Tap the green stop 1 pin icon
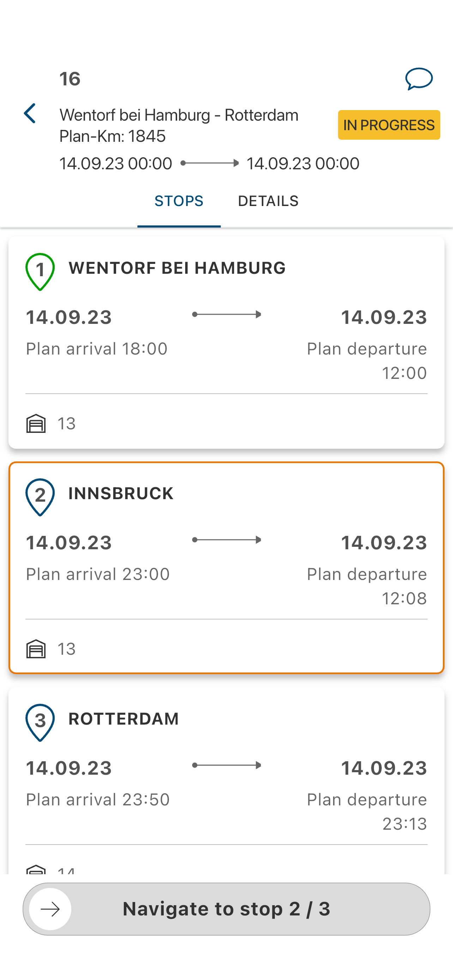453x980 pixels. coord(40,271)
